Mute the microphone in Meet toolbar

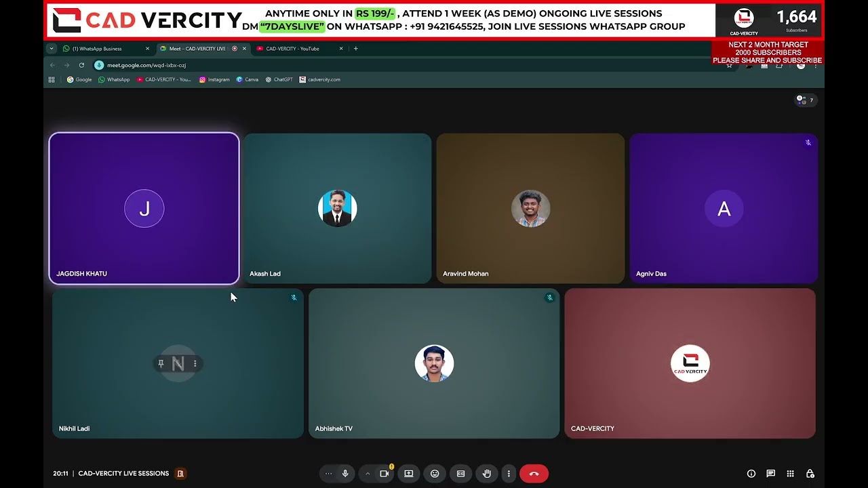pos(345,474)
